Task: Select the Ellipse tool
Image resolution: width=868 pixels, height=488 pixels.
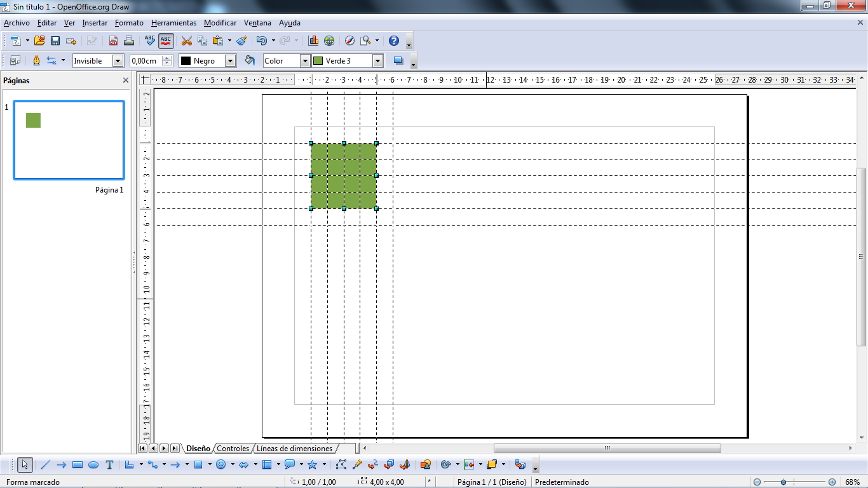Action: pyautogui.click(x=93, y=464)
